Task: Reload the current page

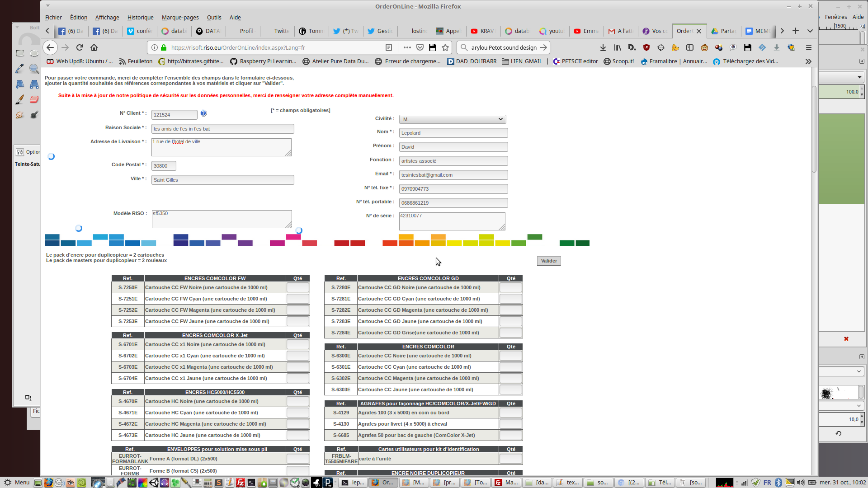Action: pyautogui.click(x=80, y=47)
